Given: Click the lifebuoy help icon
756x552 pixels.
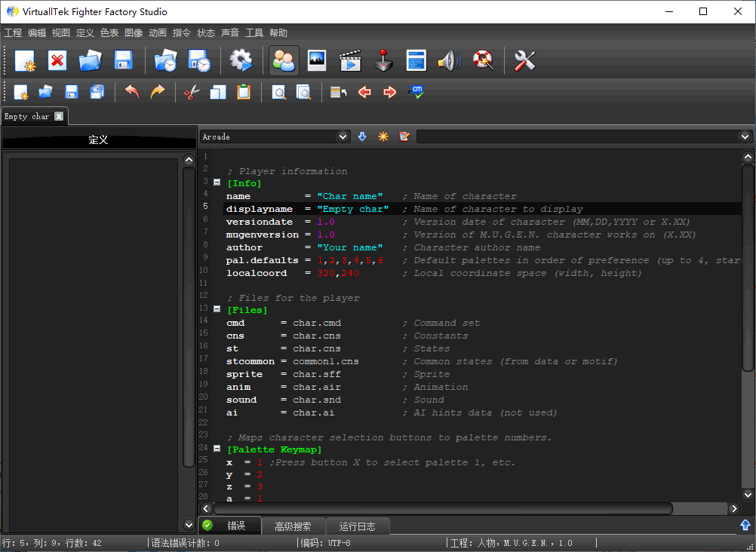Looking at the screenshot, I should [x=483, y=60].
